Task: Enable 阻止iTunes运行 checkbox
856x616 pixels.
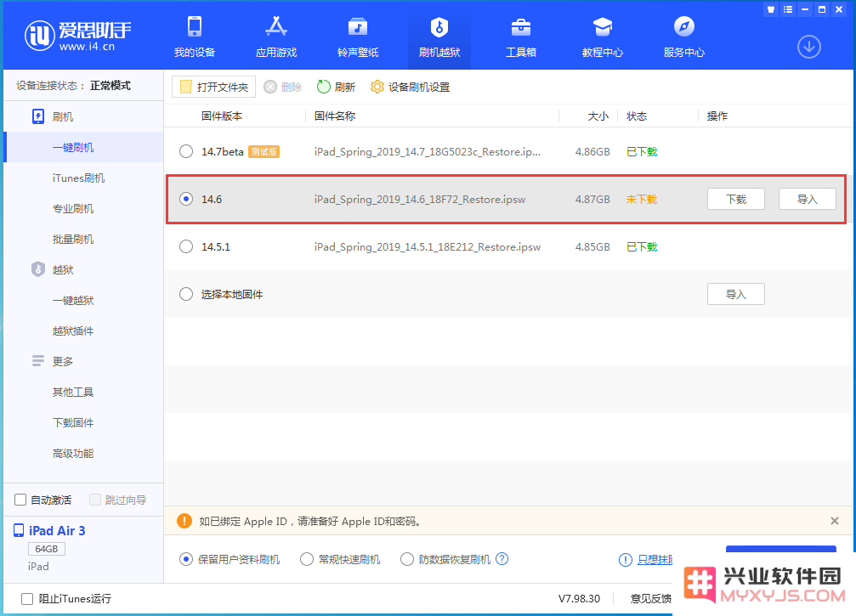Action: pyautogui.click(x=26, y=598)
